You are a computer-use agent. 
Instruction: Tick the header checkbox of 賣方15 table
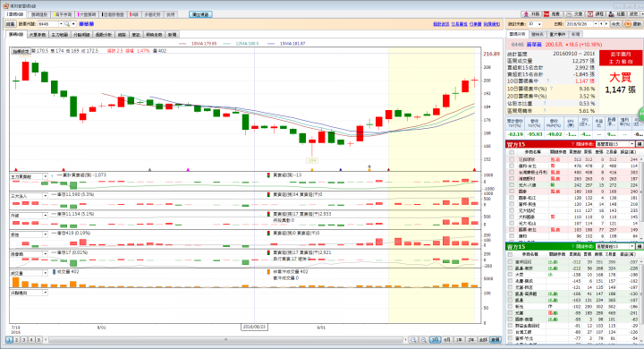(x=511, y=254)
